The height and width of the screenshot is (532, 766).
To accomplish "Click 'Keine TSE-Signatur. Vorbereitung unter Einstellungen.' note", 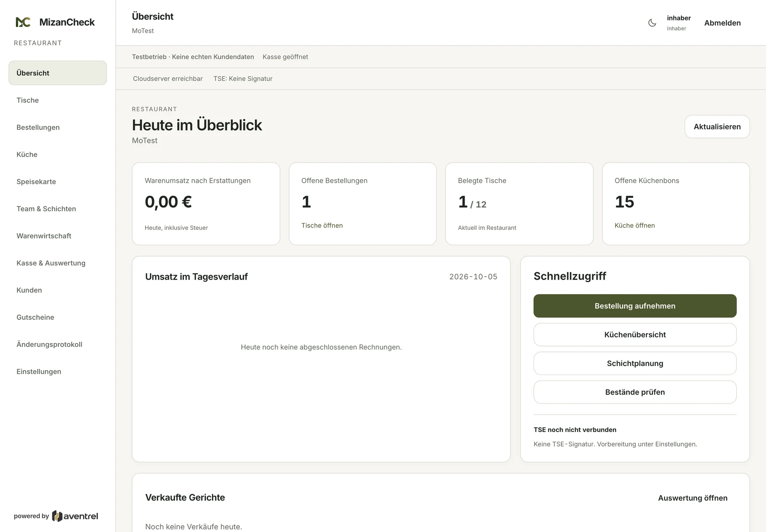I will [x=615, y=444].
